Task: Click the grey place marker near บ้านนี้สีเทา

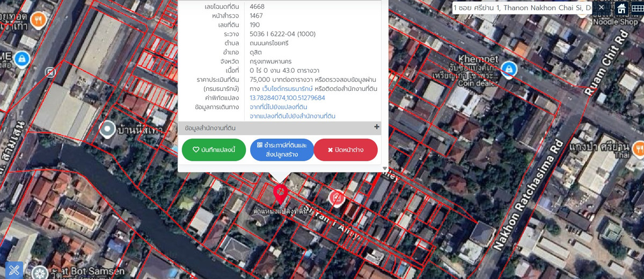Action: pyautogui.click(x=108, y=128)
